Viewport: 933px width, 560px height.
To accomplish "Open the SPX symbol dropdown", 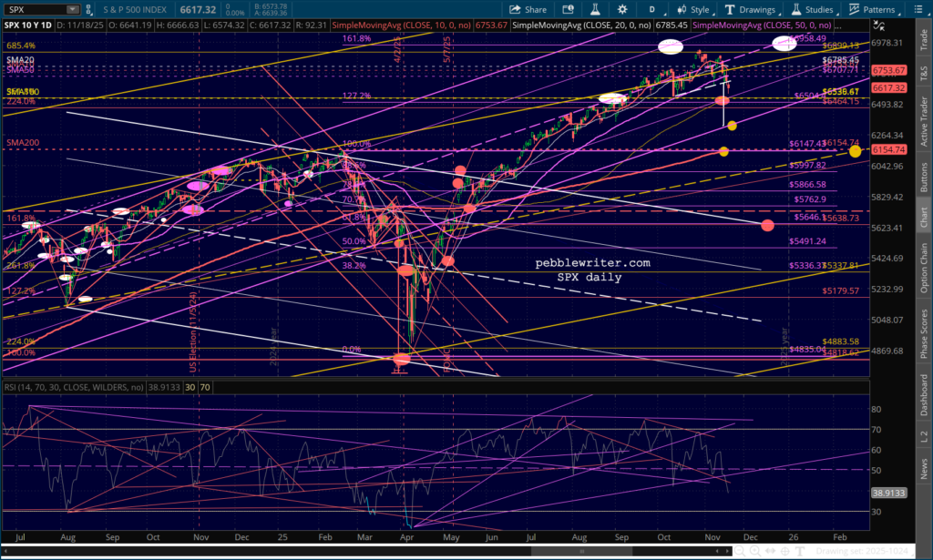I will (73, 9).
